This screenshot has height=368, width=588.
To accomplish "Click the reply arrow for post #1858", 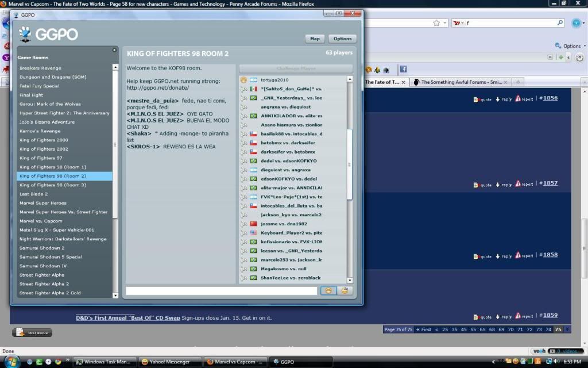I will 498,256.
